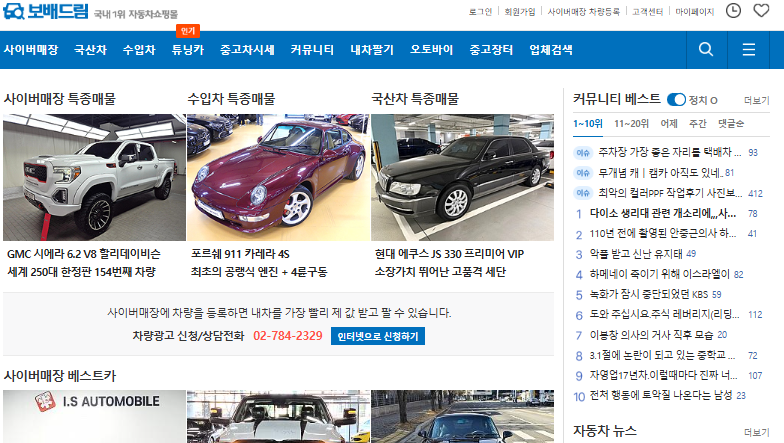
Task: Select the 댓글순 tab
Action: tap(731, 124)
